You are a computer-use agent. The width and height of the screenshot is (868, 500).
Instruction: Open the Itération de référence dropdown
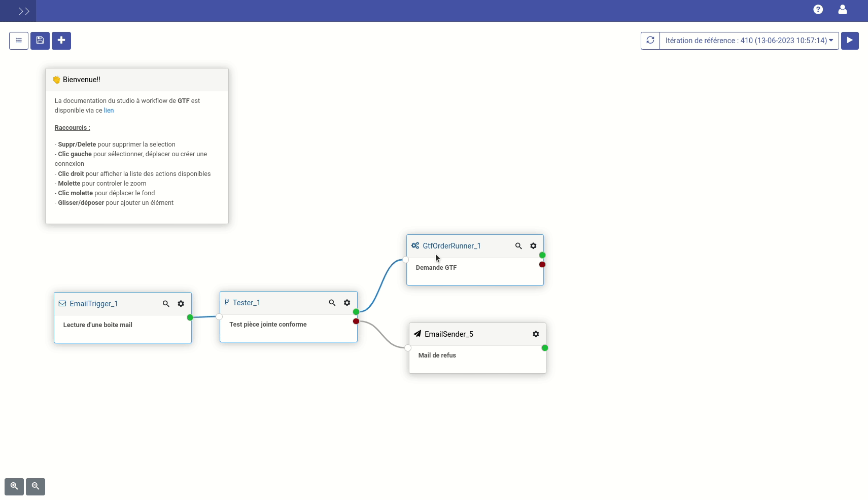point(749,41)
